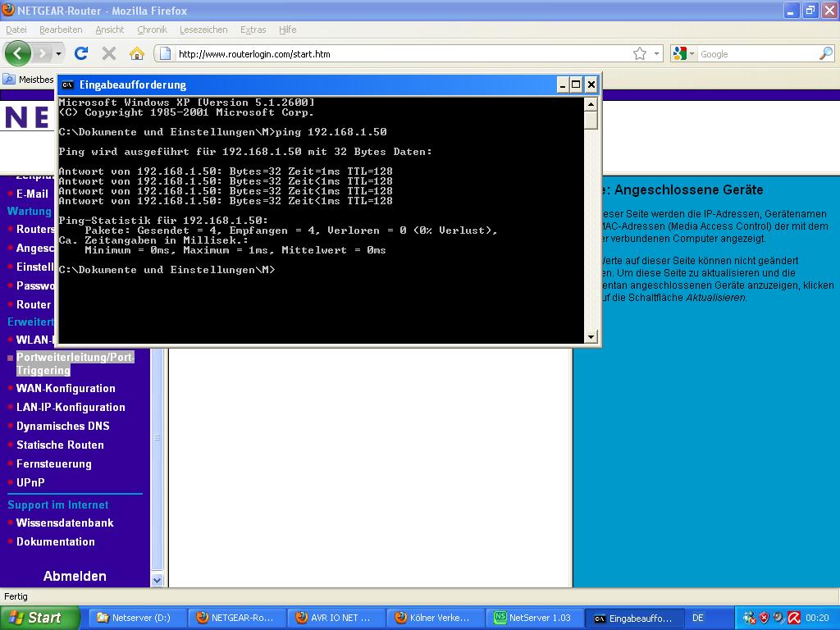
Task: Open WAN-Konfiguration sidebar link
Action: pos(66,388)
